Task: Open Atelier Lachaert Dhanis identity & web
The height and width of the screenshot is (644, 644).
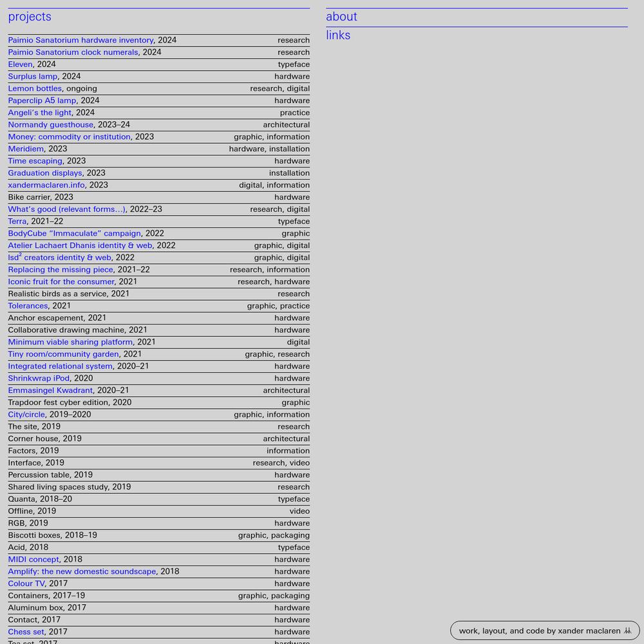Action: coord(80,245)
